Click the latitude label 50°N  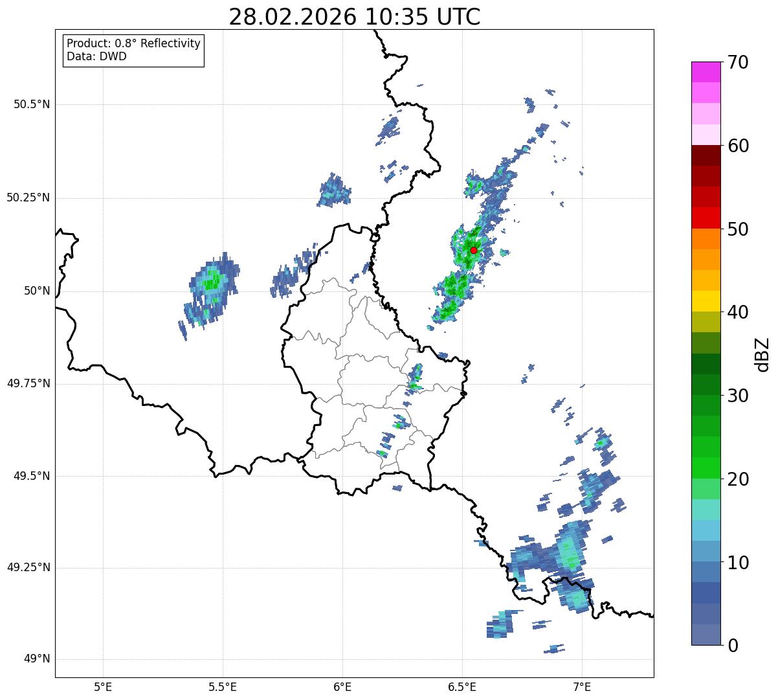[37, 291]
